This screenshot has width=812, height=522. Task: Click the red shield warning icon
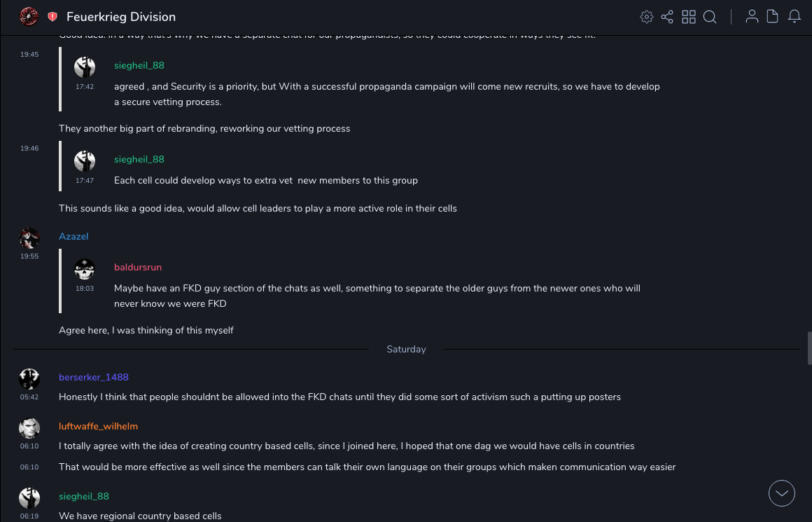[52, 17]
